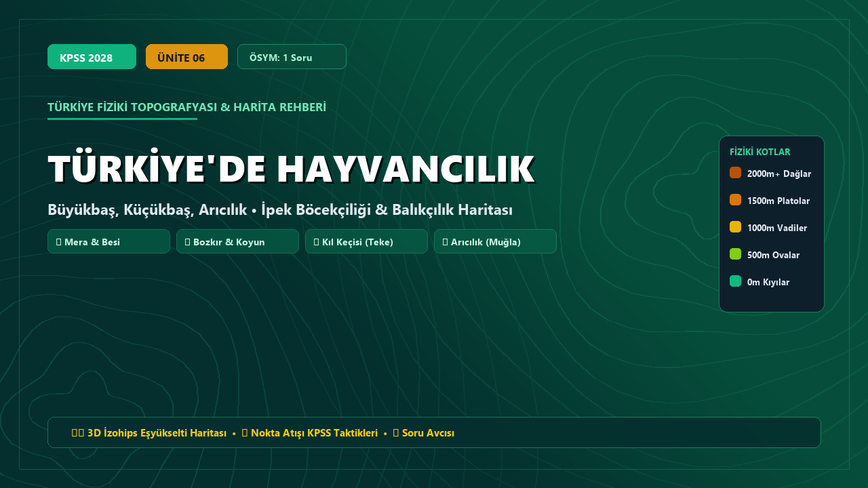Select the 500m Ovalar green swatch
This screenshot has width=868, height=488.
[735, 254]
